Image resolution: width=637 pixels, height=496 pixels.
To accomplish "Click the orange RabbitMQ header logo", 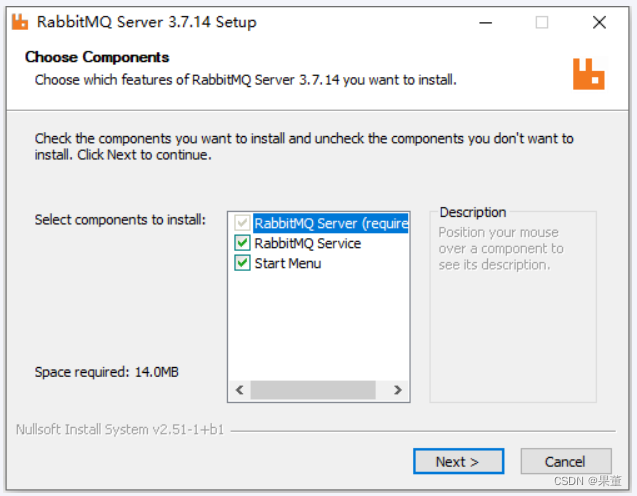I will 588,73.
